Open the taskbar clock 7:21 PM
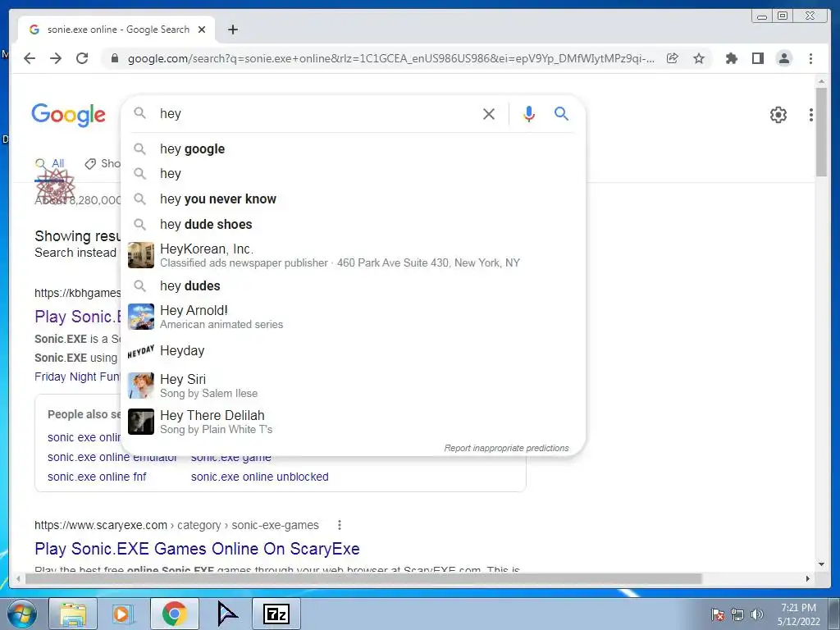Viewport: 840px width, 630px height. (799, 614)
